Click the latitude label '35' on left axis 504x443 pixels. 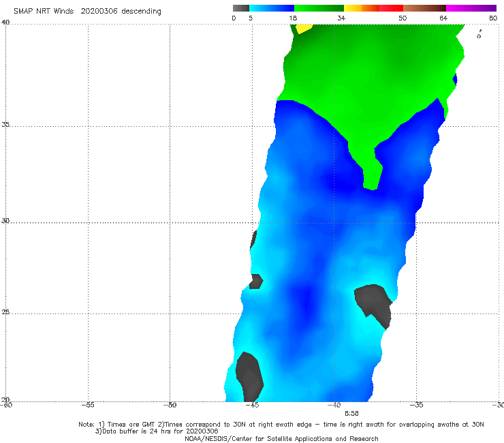[5, 124]
